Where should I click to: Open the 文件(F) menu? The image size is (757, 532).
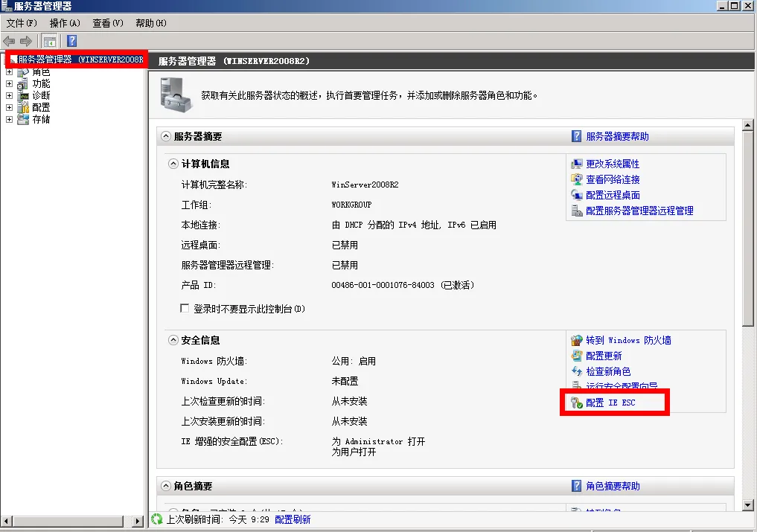[x=22, y=23]
